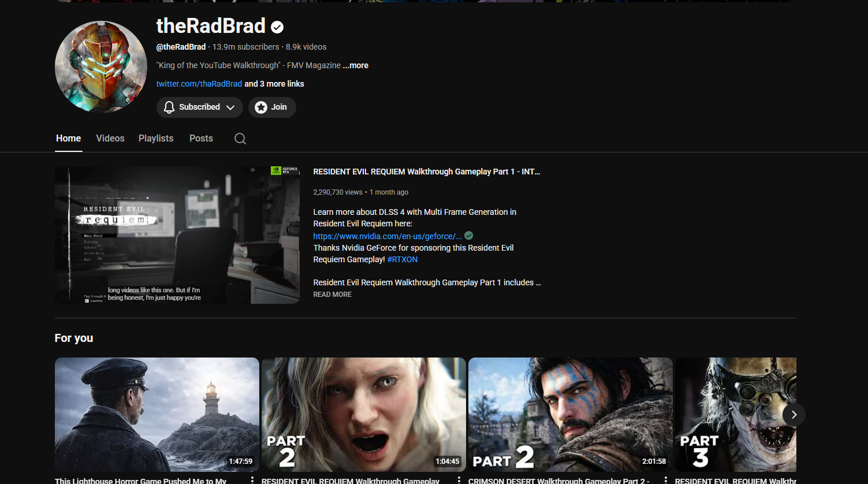Open three-dot menu for Resident Evil Part 2 video
868x484 pixels.
tap(459, 480)
